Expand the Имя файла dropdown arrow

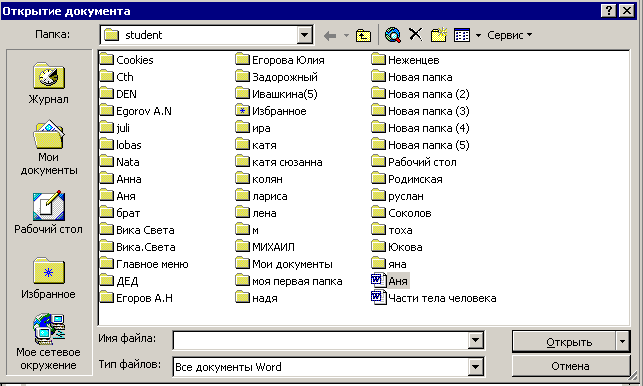click(475, 340)
